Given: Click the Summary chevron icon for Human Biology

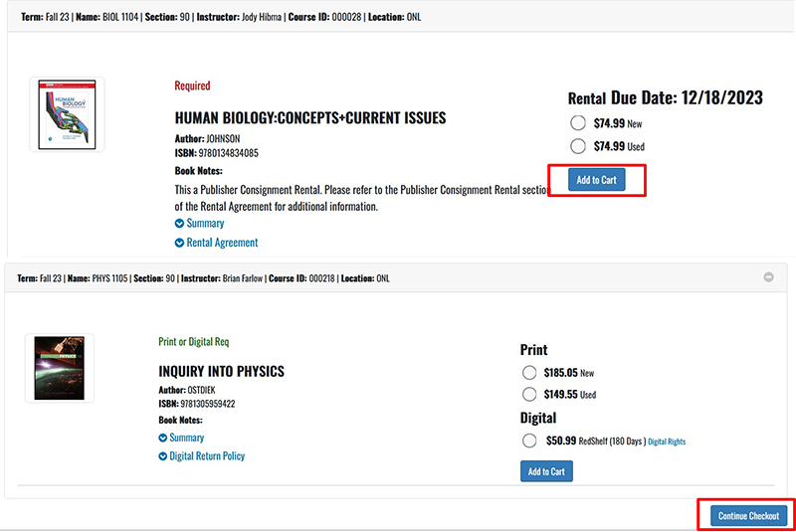Looking at the screenshot, I should click(179, 223).
